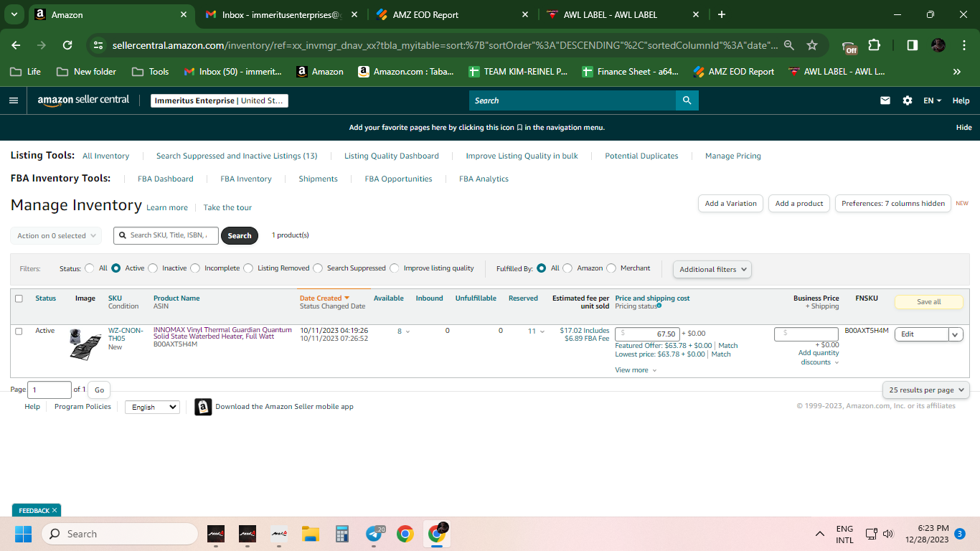The height and width of the screenshot is (551, 980).
Task: Select the Listing Removed radio button
Action: point(248,268)
